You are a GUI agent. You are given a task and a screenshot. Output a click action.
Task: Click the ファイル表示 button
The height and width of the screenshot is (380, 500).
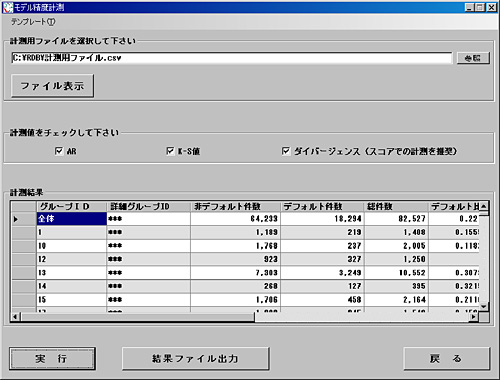click(x=52, y=86)
